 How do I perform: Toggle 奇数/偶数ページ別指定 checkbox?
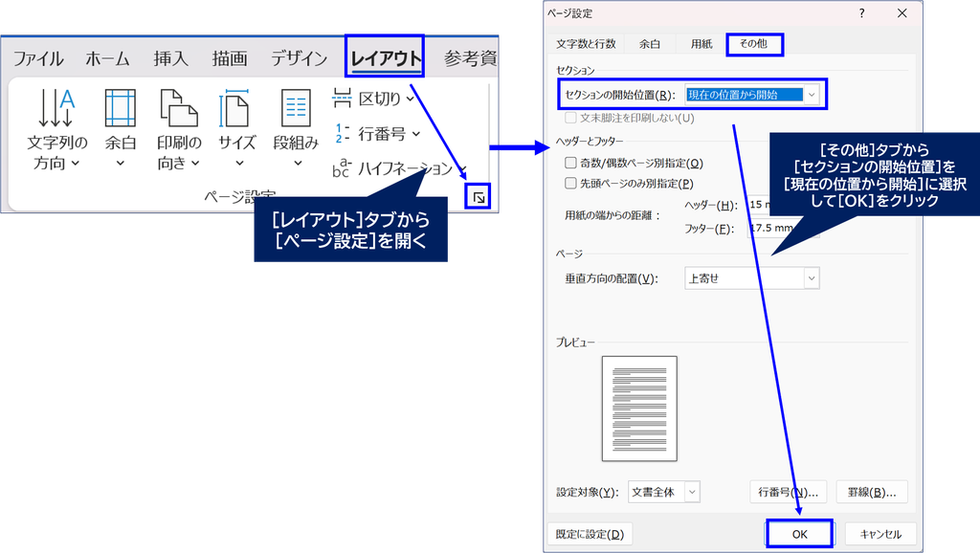click(570, 163)
